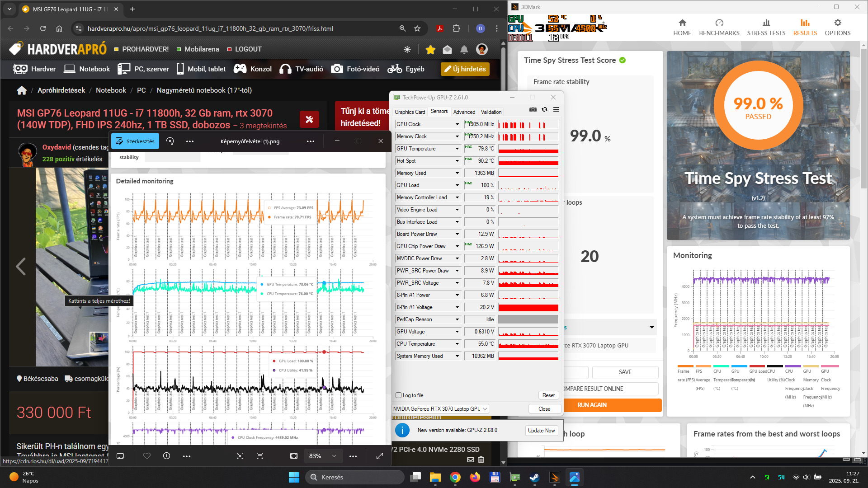The image size is (868, 488).
Task: Click rotate icon in Photos viewer
Action: 170,141
